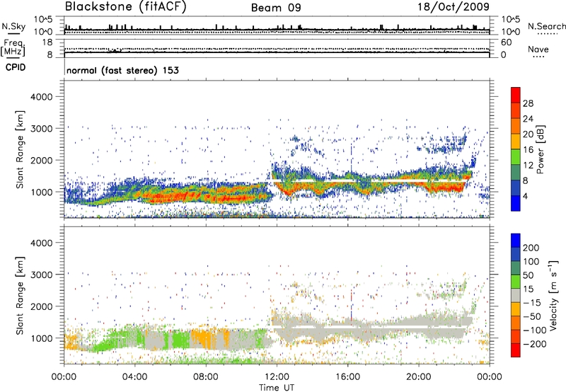Click the CPID label
The height and width of the screenshot is (392, 566).
(x=16, y=67)
